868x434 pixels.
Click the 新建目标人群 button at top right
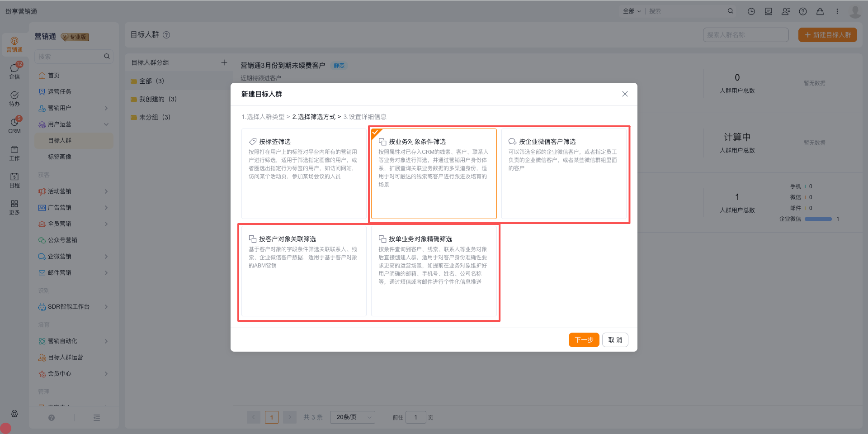pyautogui.click(x=827, y=35)
